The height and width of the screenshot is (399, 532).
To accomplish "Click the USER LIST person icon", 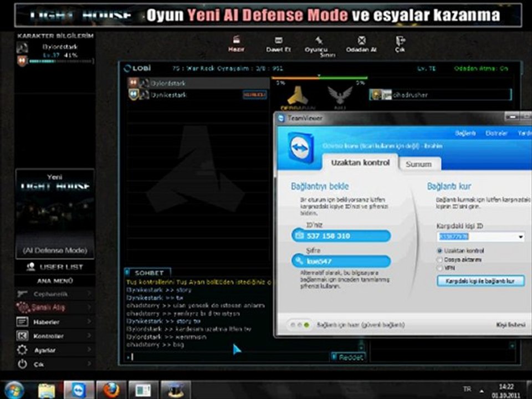I will [31, 267].
